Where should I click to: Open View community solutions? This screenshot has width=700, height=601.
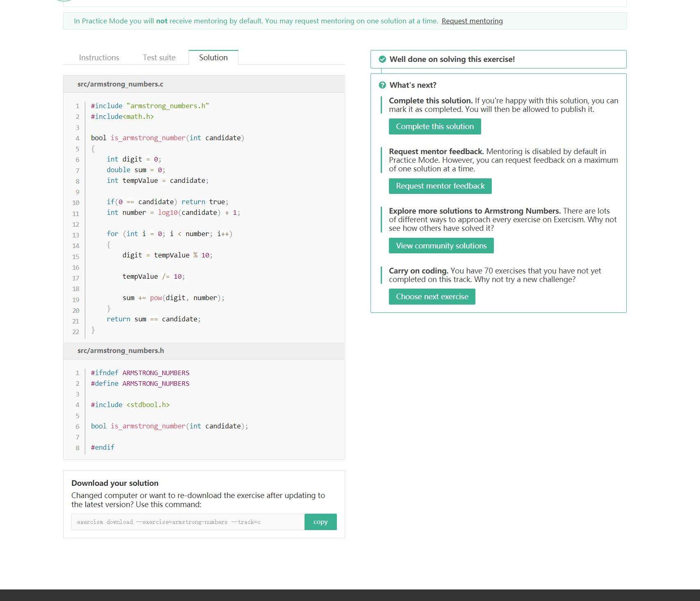pyautogui.click(x=441, y=246)
